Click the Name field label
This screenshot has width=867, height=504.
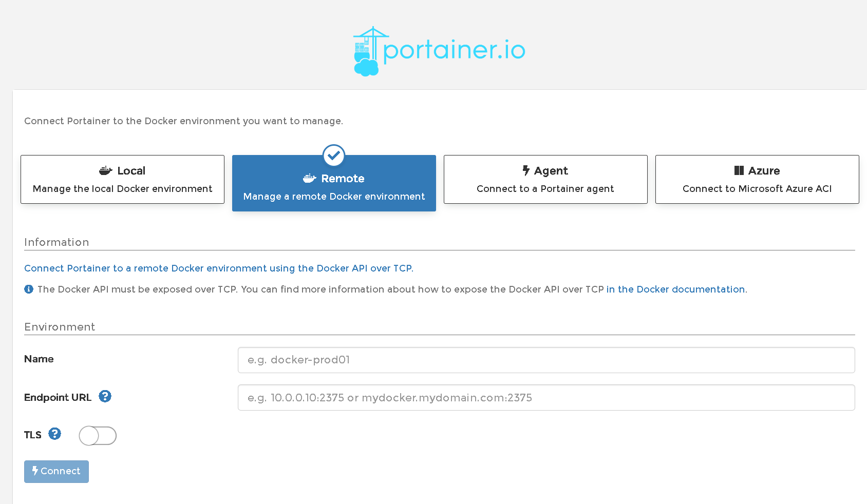pos(39,359)
